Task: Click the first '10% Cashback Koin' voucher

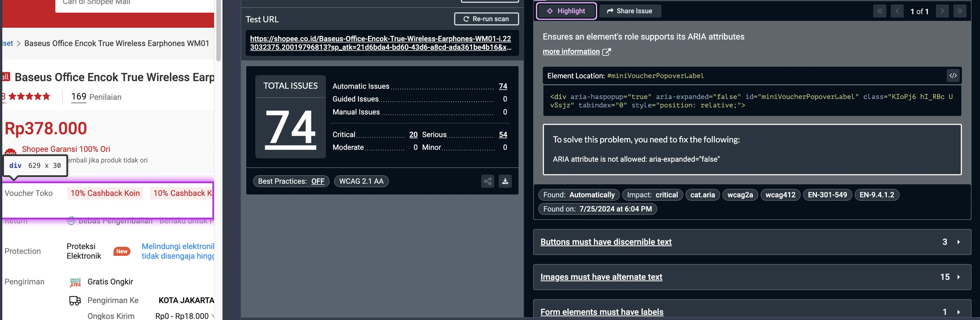Action: [105, 193]
